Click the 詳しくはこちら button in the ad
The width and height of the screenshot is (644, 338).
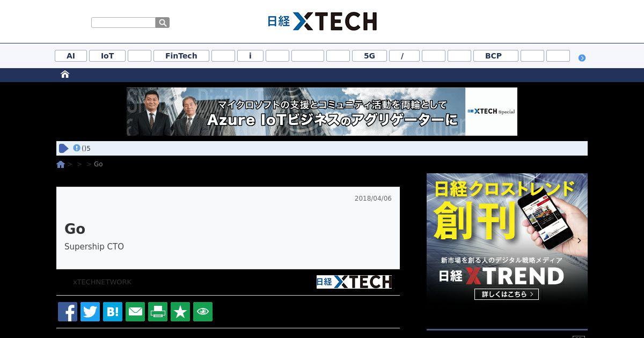507,294
